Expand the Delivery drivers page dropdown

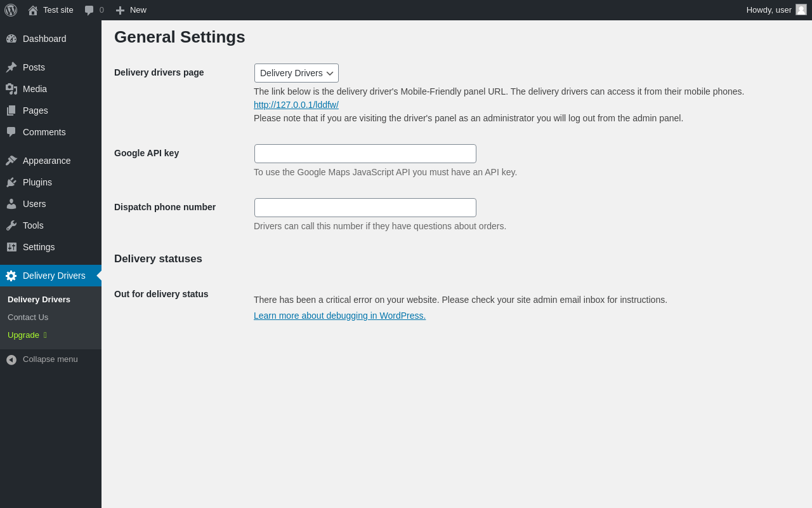(x=296, y=73)
